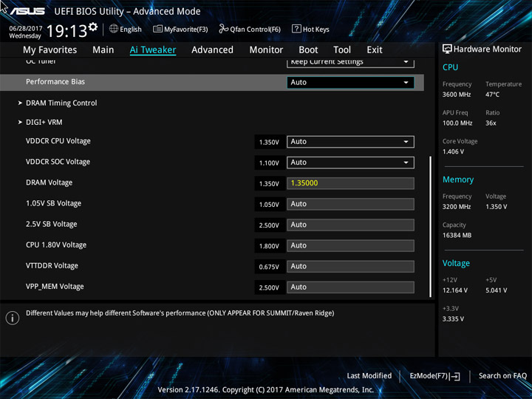Click the Performance Bias label

pos(55,82)
